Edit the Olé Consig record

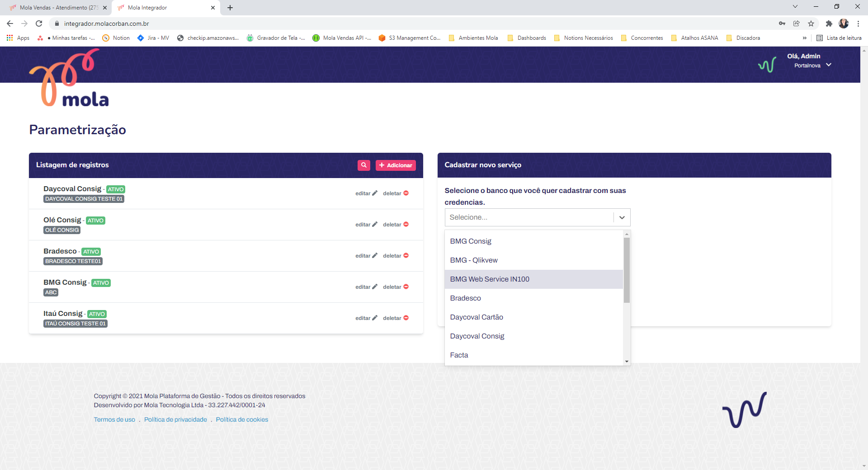pyautogui.click(x=366, y=225)
